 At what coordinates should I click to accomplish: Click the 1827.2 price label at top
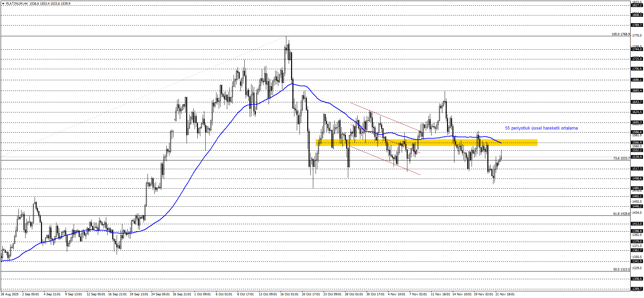coord(637,5)
